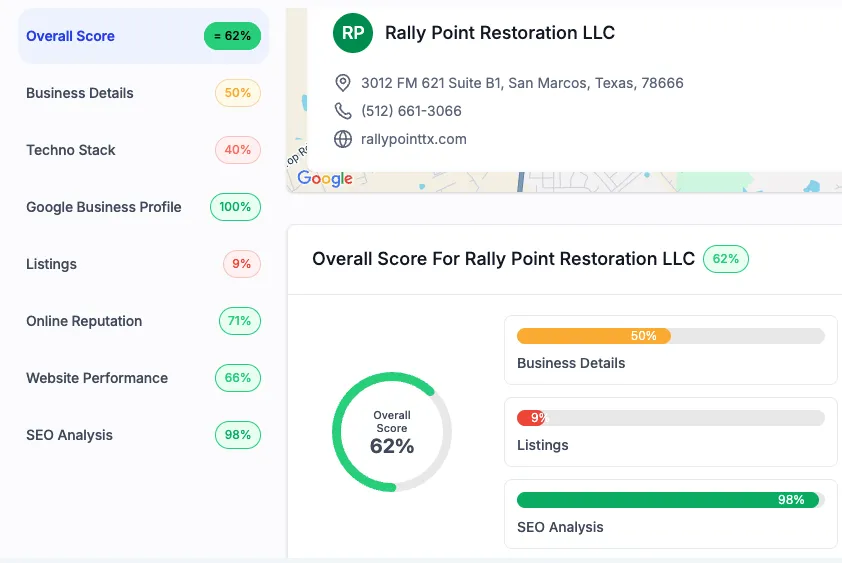Click the 9% badge in sidebar Listings row
Image resolution: width=842 pixels, height=563 pixels.
click(x=242, y=264)
